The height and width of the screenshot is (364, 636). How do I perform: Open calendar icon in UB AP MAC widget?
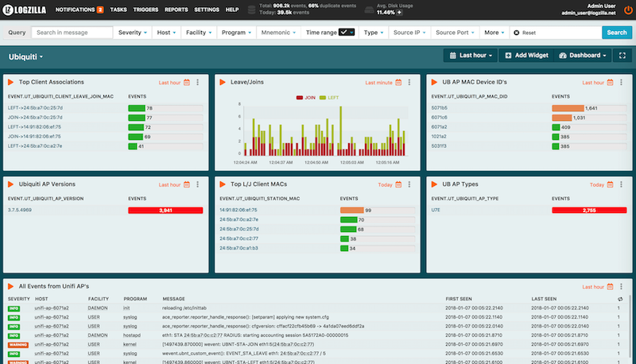coord(610,83)
